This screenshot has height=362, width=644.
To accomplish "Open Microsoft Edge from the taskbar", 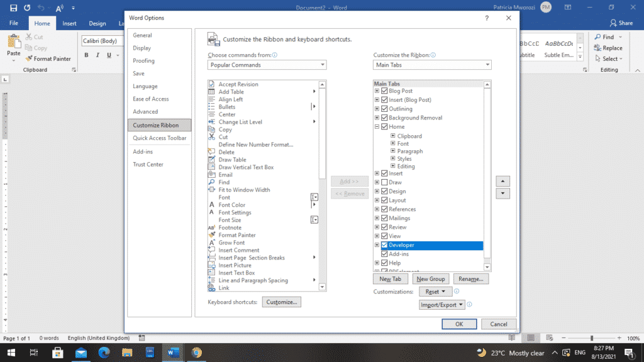I will point(103,353).
